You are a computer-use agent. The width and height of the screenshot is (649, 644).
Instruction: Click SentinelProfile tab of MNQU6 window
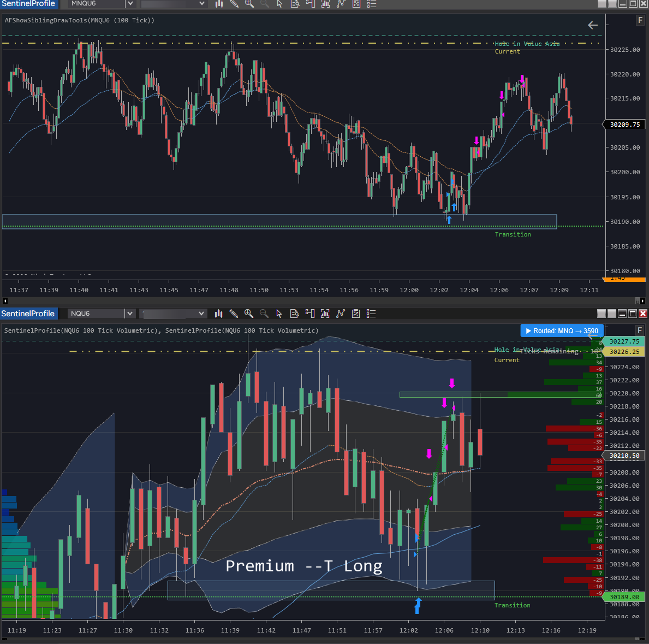tap(28, 4)
